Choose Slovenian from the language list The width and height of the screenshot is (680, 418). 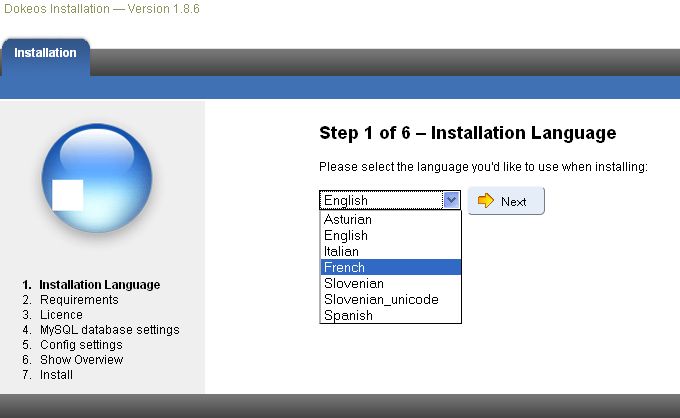390,283
